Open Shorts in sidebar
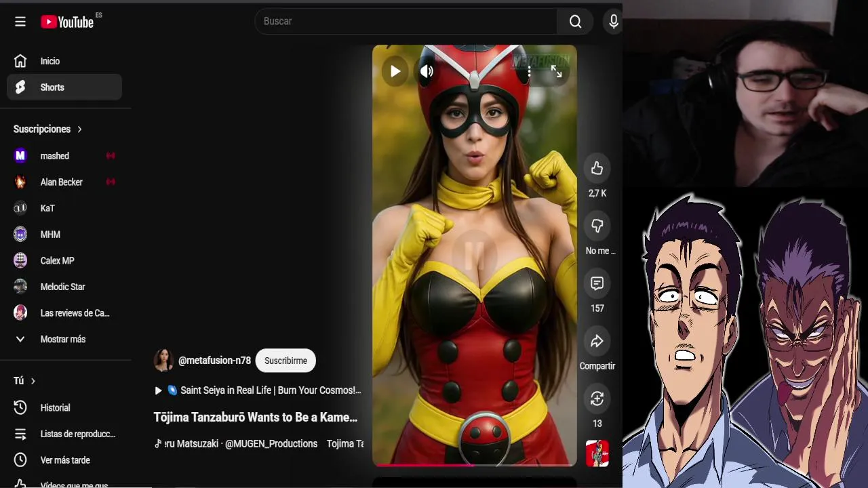This screenshot has width=868, height=488. [x=64, y=87]
